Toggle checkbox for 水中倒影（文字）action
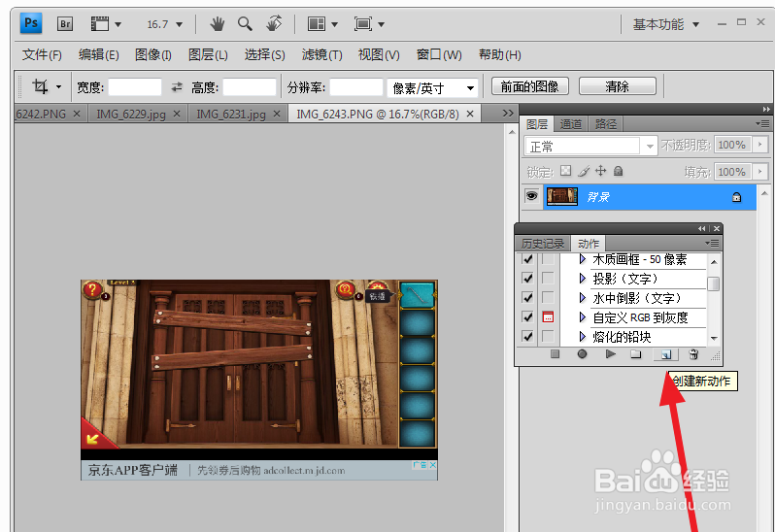The height and width of the screenshot is (532, 775). click(x=528, y=297)
